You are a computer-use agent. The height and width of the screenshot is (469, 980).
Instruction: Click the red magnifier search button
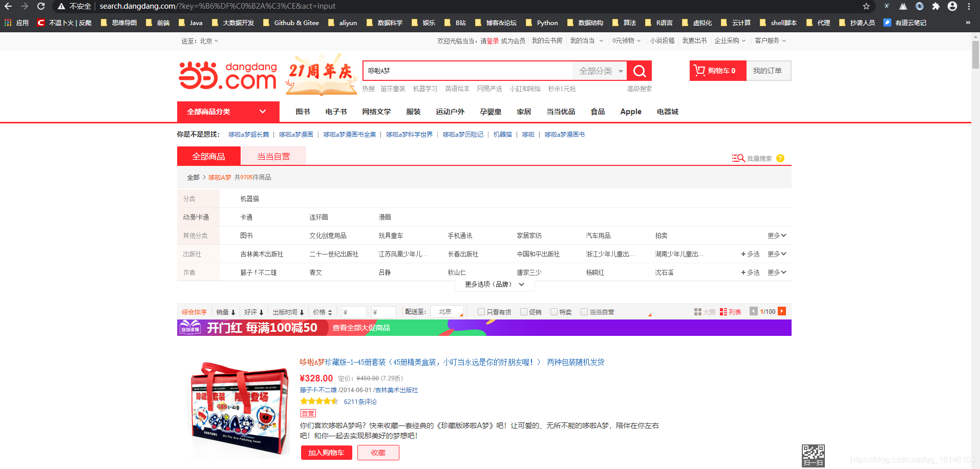pyautogui.click(x=639, y=71)
